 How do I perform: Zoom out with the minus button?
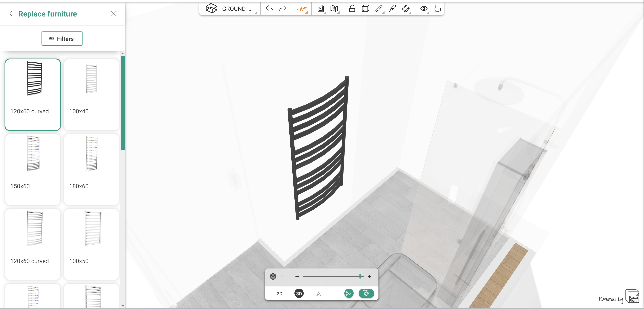click(297, 277)
